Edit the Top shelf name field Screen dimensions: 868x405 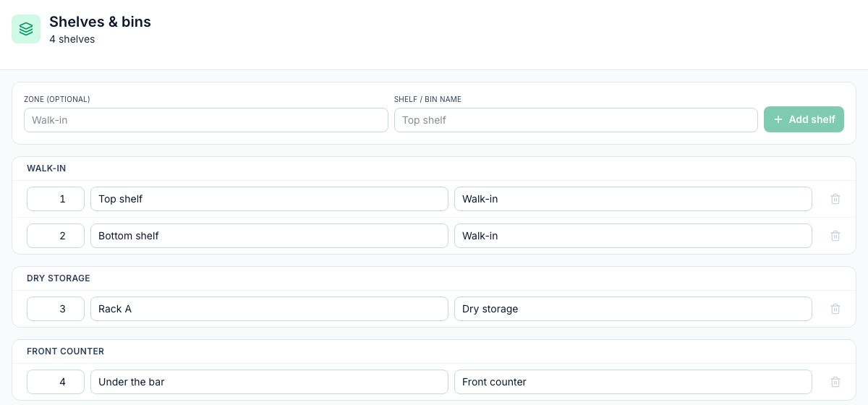(x=269, y=199)
